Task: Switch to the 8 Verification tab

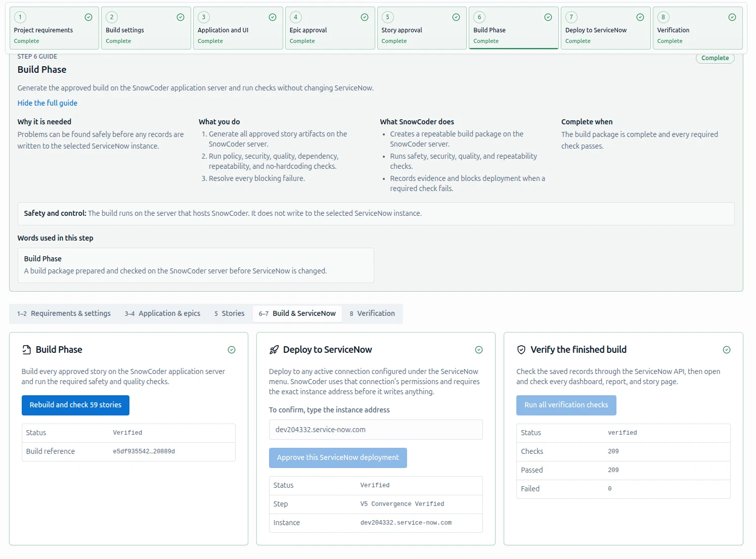Action: pos(372,313)
